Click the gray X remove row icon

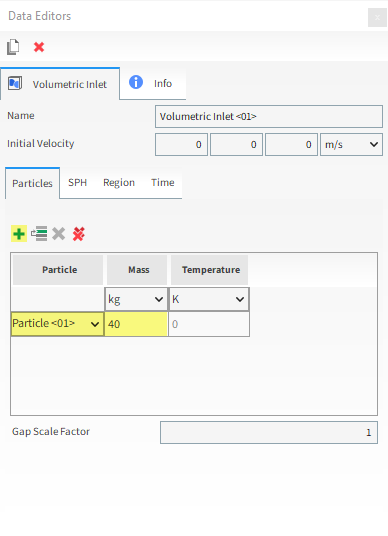(58, 234)
